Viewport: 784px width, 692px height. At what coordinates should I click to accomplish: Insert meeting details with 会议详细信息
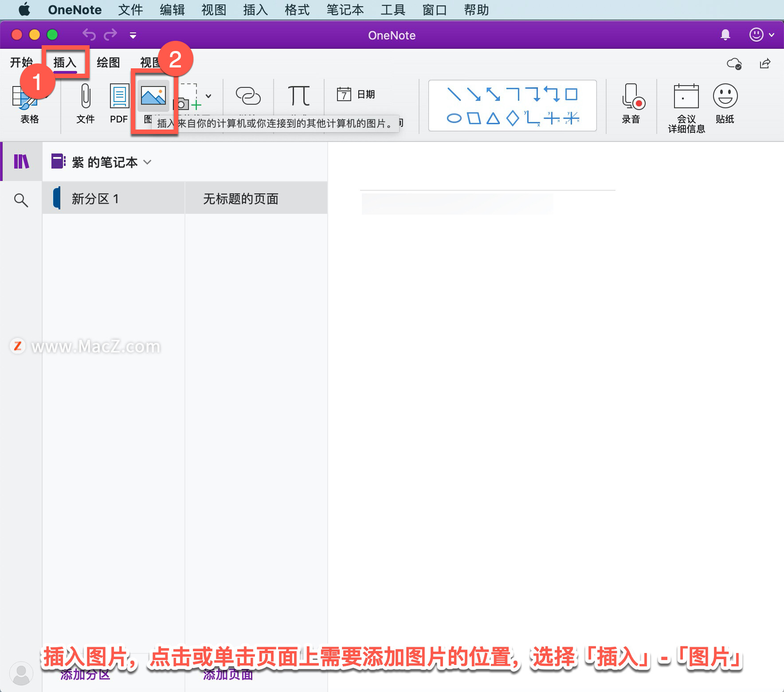coord(686,108)
